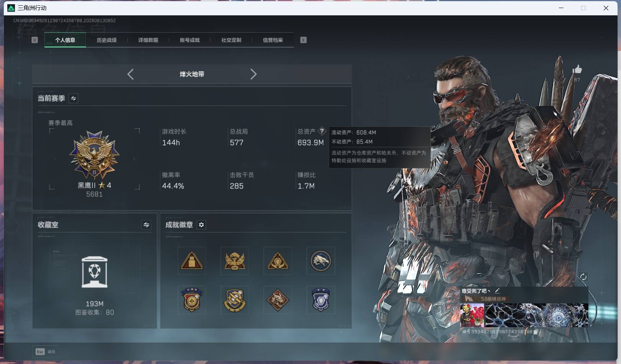621x364 pixels.
Task: Click the 总资产 value 693.9M
Action: click(x=311, y=143)
